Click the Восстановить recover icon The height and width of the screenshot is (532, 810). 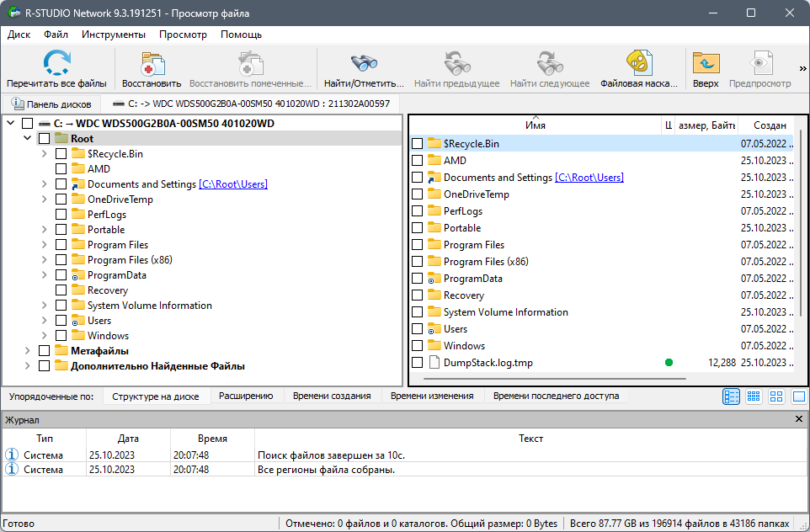pos(152,64)
